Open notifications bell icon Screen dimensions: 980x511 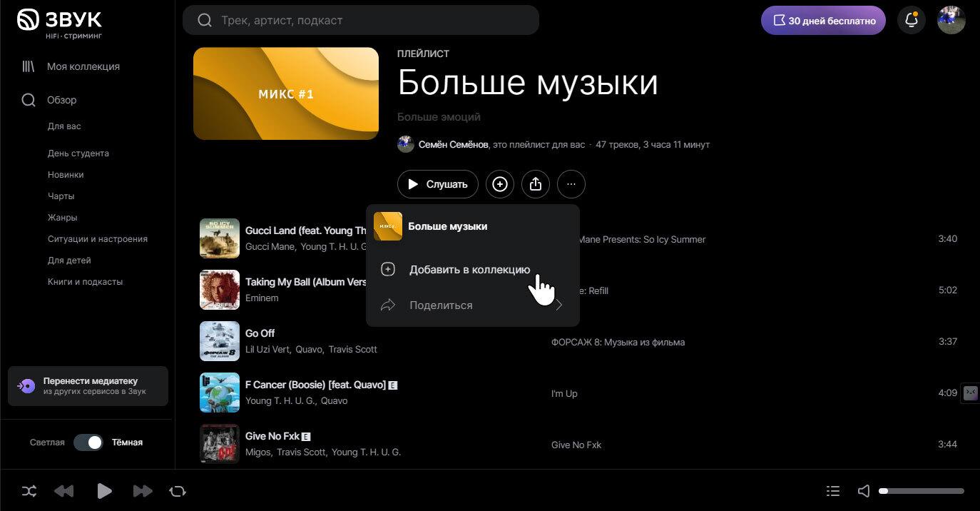pos(912,21)
